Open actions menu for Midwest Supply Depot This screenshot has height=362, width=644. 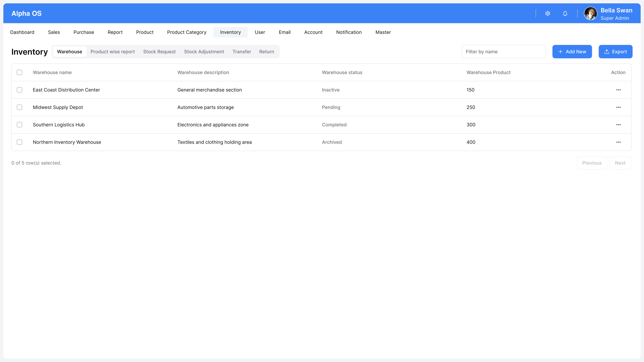point(618,107)
